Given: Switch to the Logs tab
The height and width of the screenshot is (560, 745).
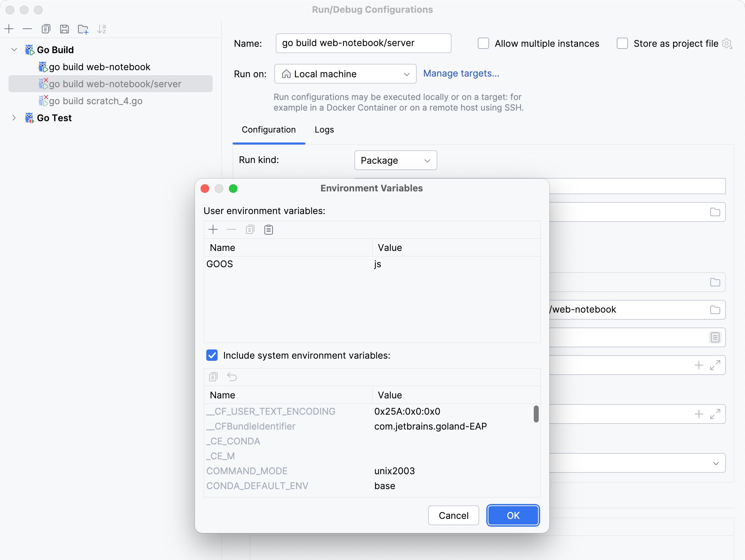Looking at the screenshot, I should pyautogui.click(x=324, y=130).
